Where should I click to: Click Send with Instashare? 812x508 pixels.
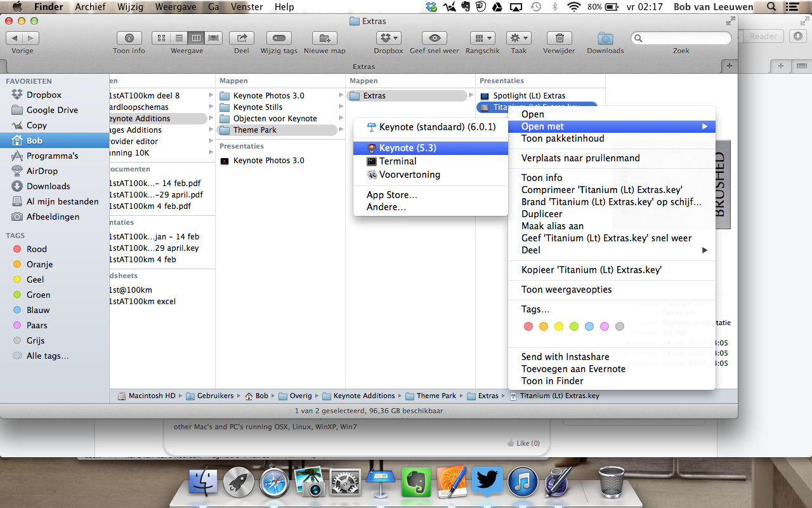click(612, 357)
